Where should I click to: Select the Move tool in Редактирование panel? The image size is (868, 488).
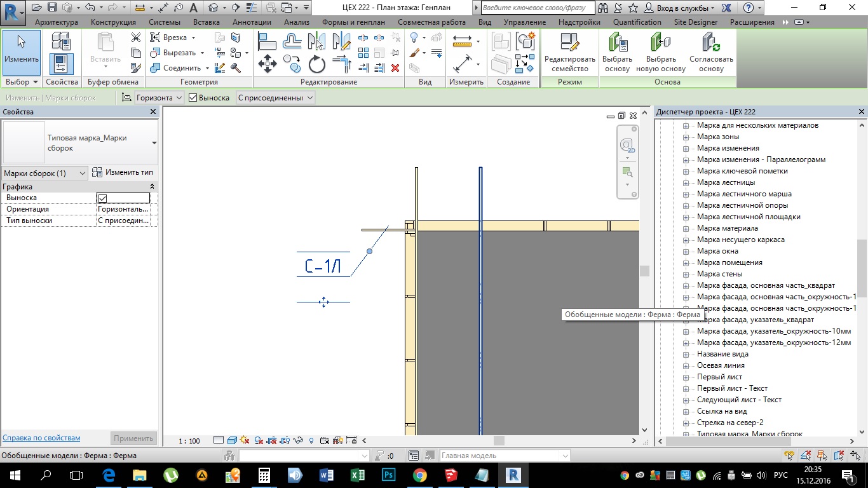(268, 64)
